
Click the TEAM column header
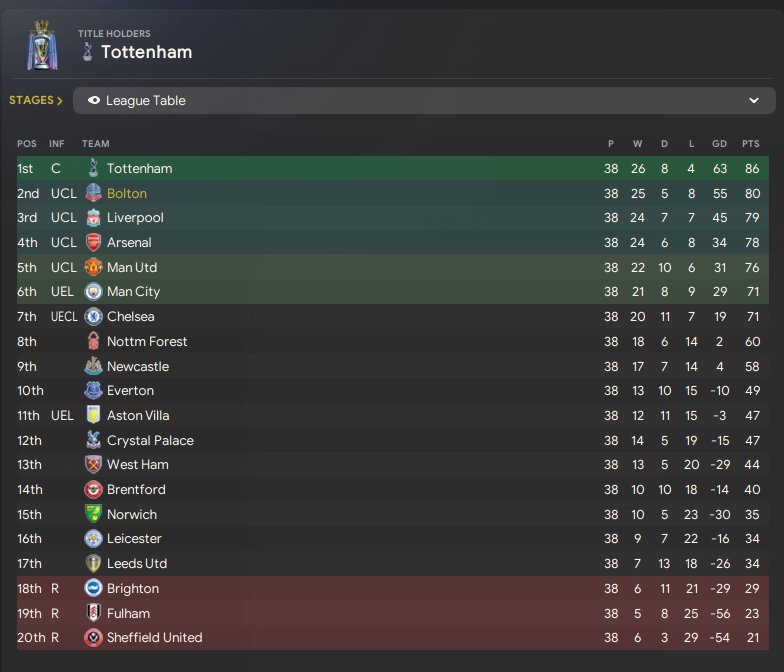pos(96,144)
